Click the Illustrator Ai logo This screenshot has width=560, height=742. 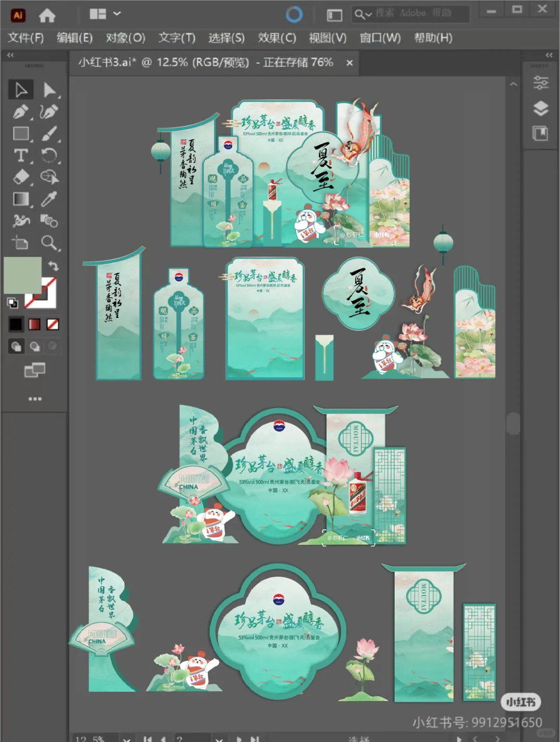coord(18,16)
